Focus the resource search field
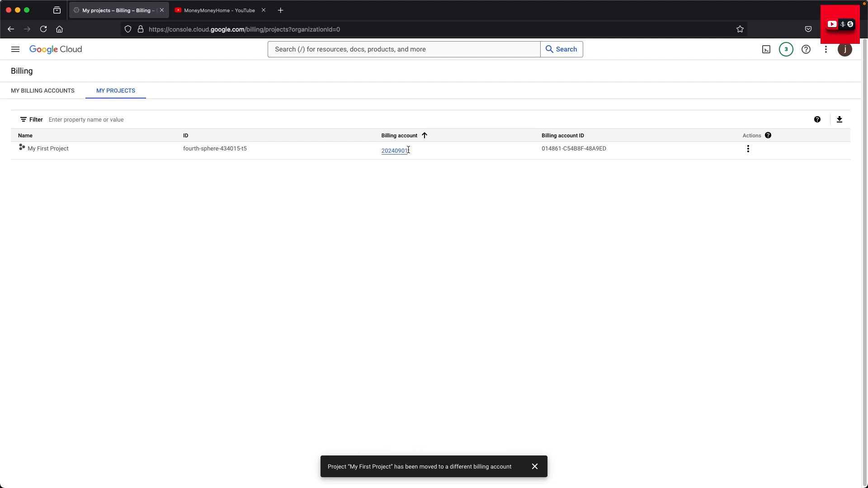868x488 pixels. (x=404, y=49)
